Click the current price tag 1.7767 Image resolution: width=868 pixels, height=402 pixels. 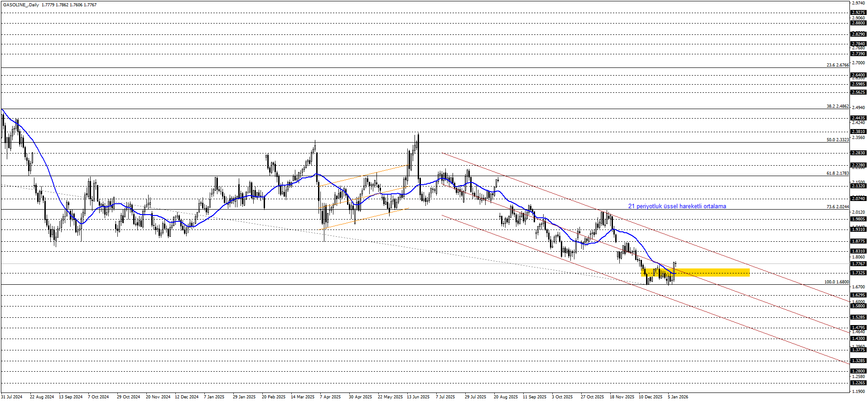click(858, 264)
